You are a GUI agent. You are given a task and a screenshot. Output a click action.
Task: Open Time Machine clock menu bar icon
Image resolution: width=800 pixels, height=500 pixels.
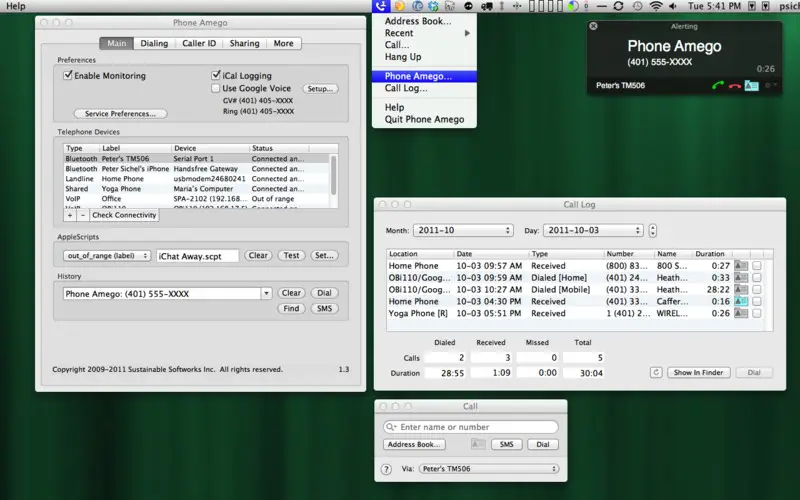[x=637, y=6]
